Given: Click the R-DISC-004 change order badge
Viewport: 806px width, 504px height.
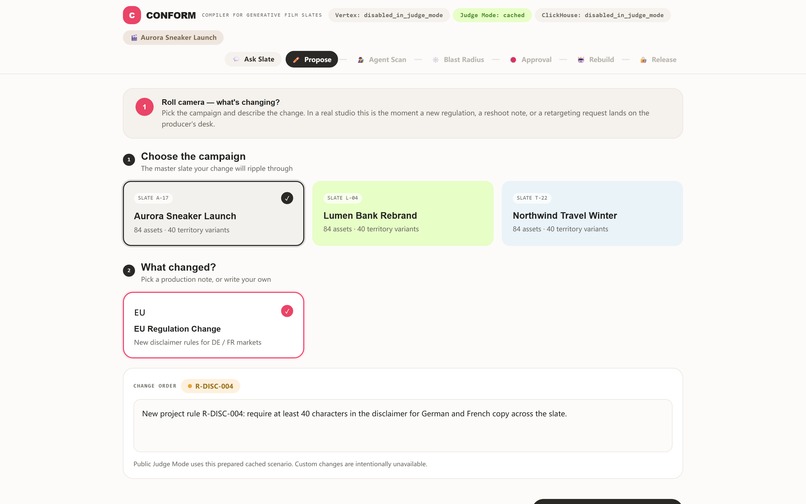Looking at the screenshot, I should point(210,386).
